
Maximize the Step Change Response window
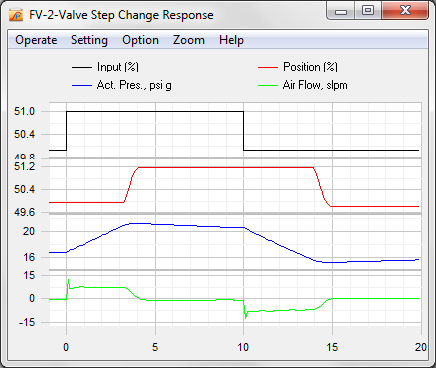(367, 11)
